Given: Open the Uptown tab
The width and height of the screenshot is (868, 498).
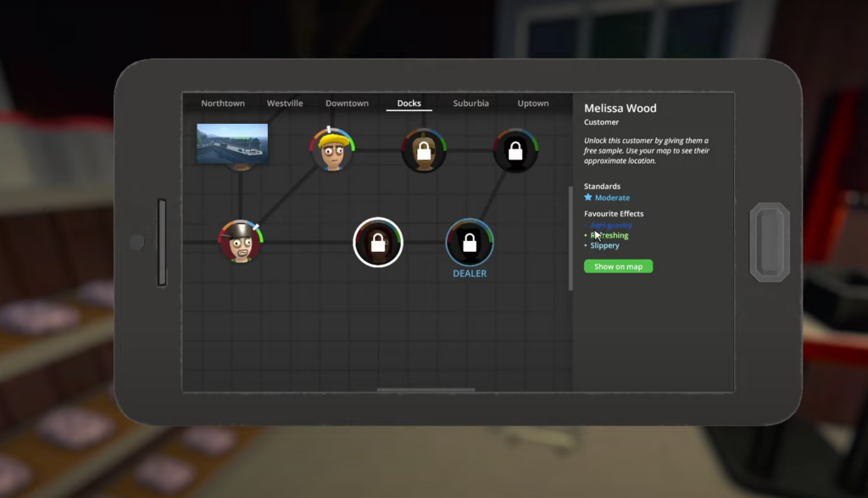Looking at the screenshot, I should (x=533, y=103).
